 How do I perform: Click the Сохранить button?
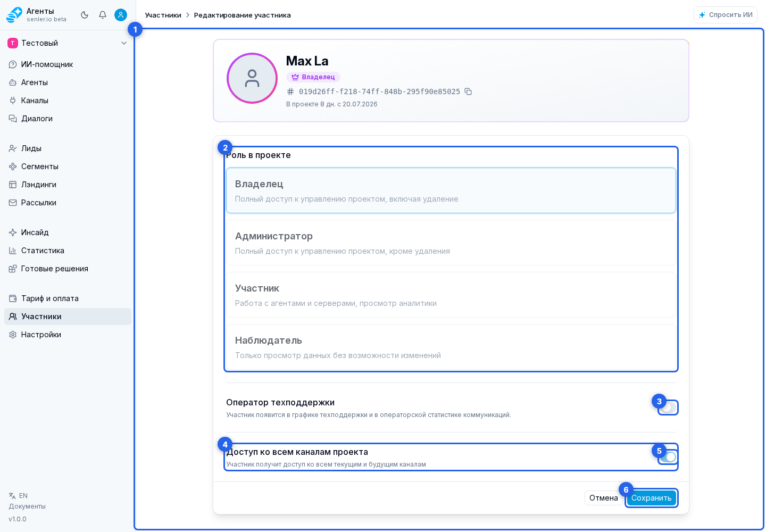coord(651,498)
